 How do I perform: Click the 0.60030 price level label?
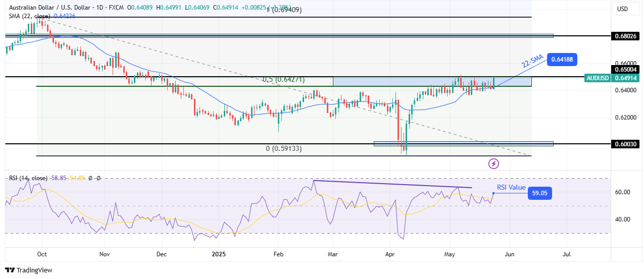(x=626, y=144)
